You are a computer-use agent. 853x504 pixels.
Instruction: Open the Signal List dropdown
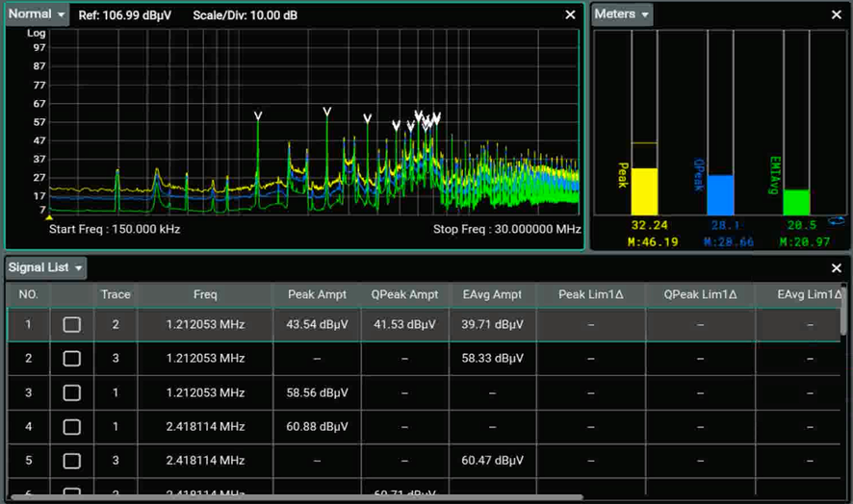pos(45,267)
